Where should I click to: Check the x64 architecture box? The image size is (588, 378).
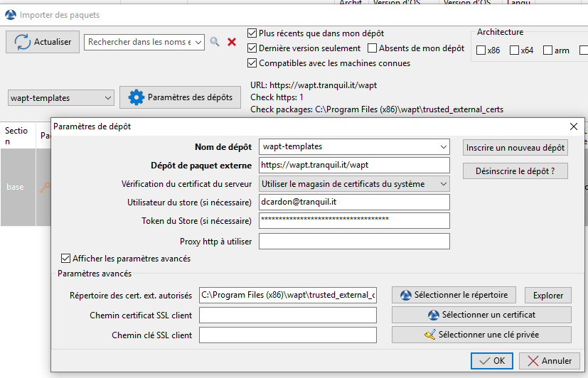tap(514, 50)
